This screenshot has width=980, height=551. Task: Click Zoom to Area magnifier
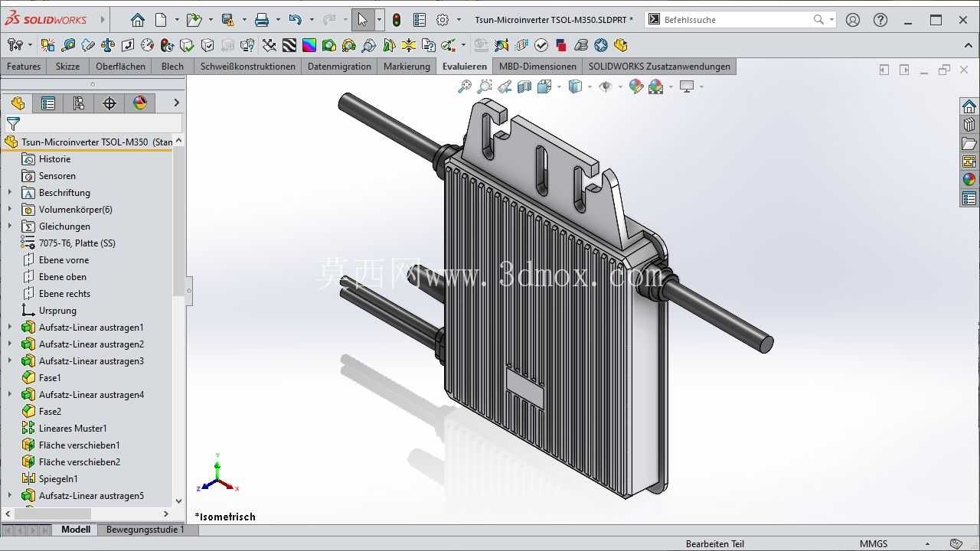[485, 86]
